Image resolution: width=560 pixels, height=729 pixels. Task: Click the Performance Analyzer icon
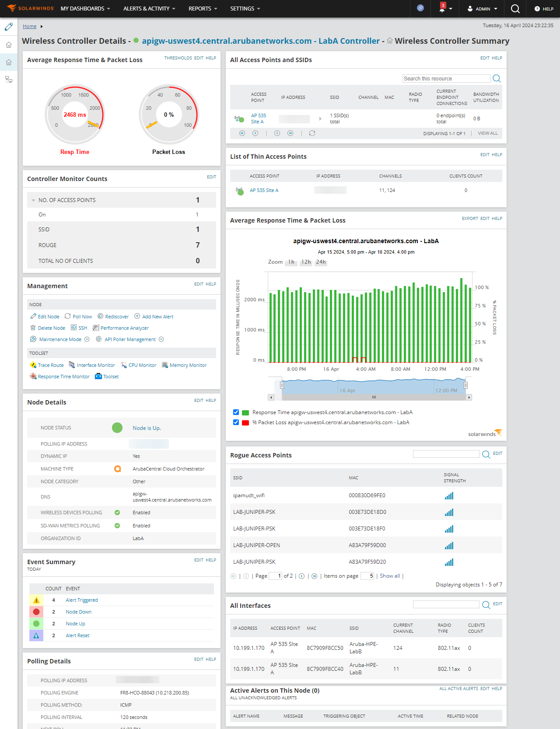[96, 328]
